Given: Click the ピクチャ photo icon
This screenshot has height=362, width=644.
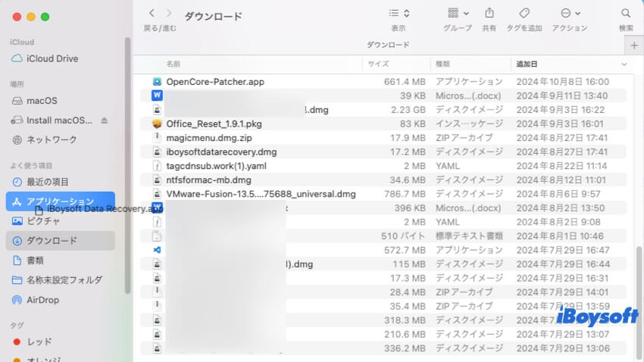Looking at the screenshot, I should tap(17, 221).
